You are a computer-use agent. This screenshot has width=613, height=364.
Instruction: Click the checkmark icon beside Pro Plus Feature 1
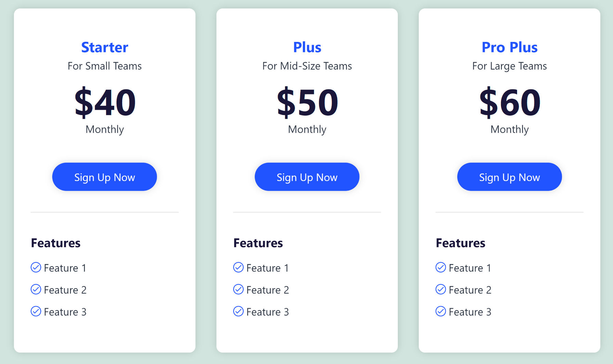441,268
